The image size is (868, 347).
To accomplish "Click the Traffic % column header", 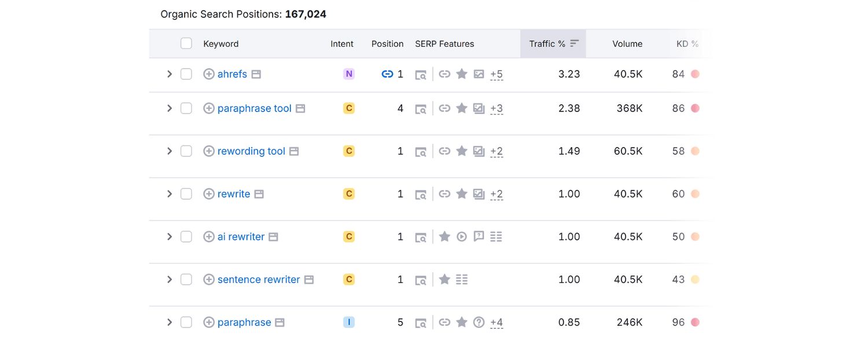I will (x=549, y=43).
